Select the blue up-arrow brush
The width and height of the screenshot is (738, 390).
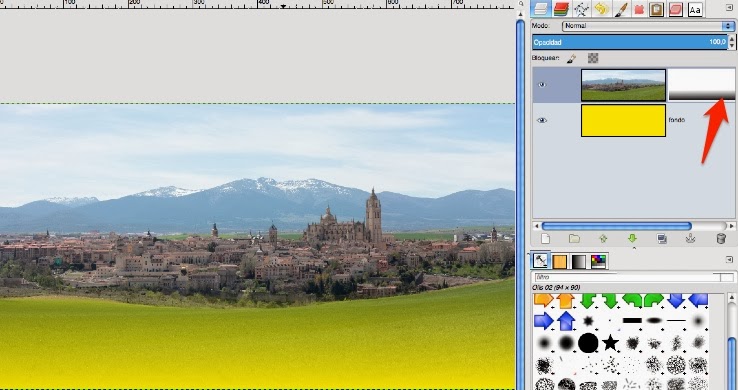coord(566,321)
